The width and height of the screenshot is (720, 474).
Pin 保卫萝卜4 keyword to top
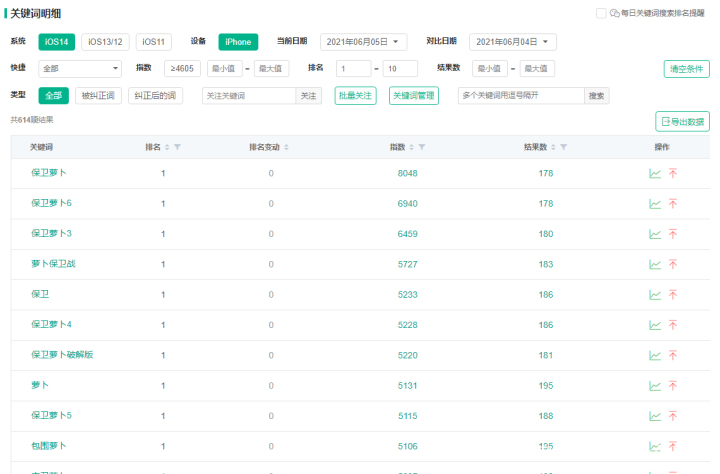pos(673,325)
